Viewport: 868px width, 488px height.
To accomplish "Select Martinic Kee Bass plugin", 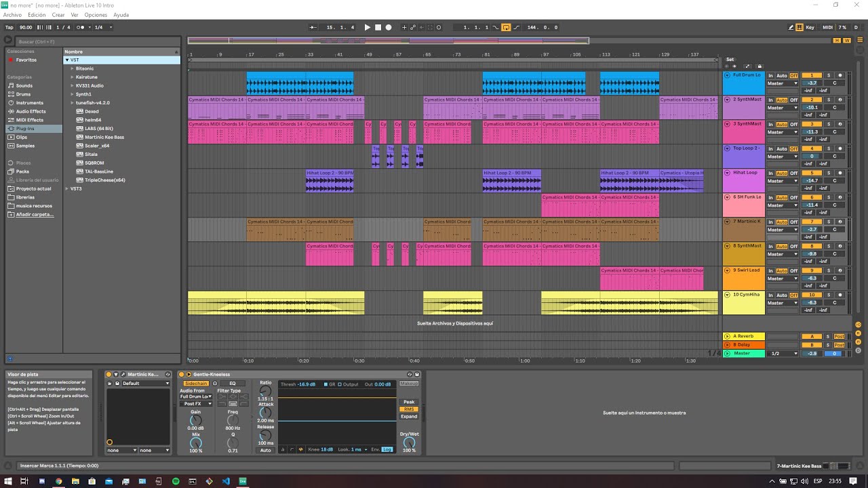I will pos(104,137).
